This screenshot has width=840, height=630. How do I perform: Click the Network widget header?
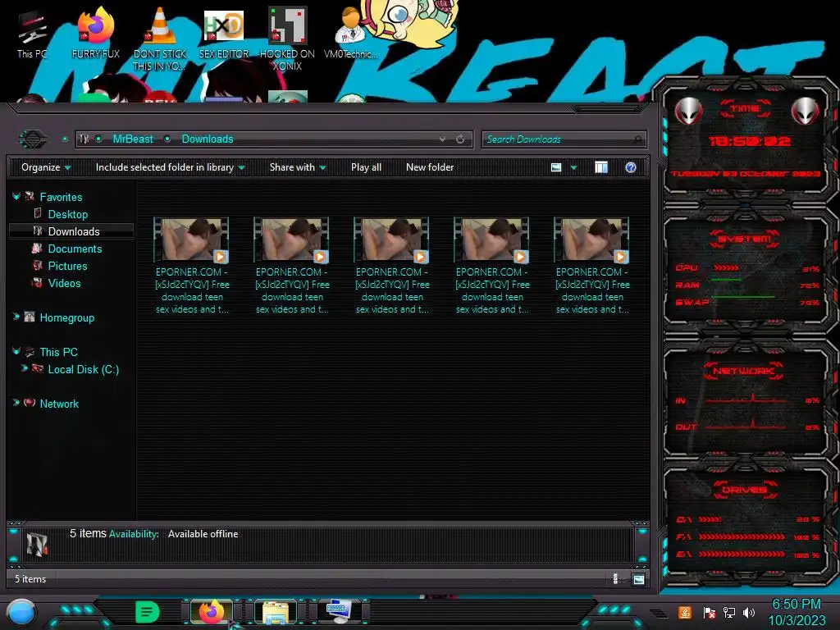[x=743, y=371]
